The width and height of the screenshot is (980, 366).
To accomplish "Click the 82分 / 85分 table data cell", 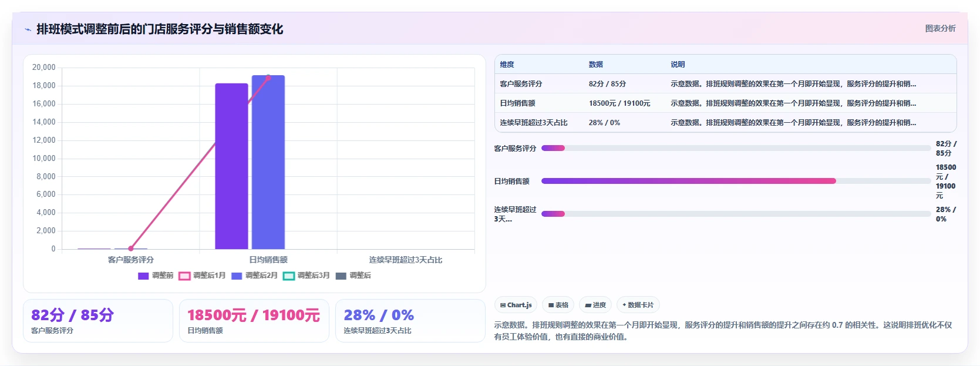I will 607,84.
